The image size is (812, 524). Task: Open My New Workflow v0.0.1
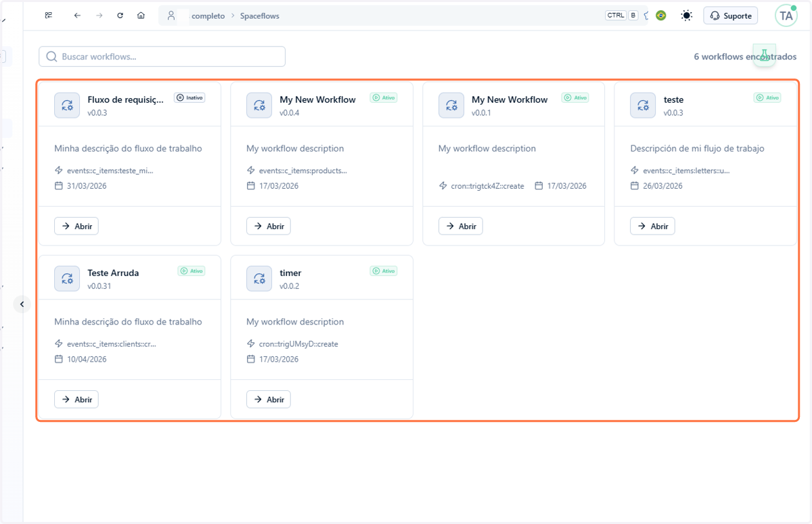[461, 226]
